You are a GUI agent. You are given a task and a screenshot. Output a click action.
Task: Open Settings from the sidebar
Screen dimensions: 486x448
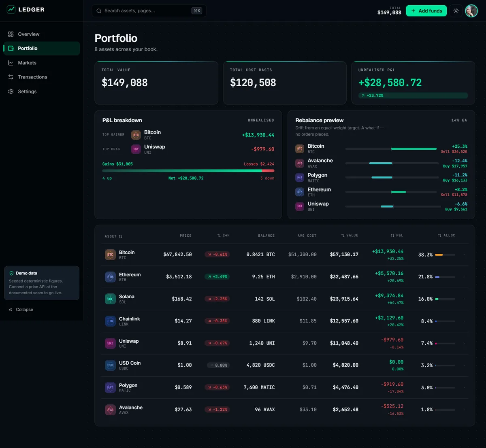coord(42,91)
